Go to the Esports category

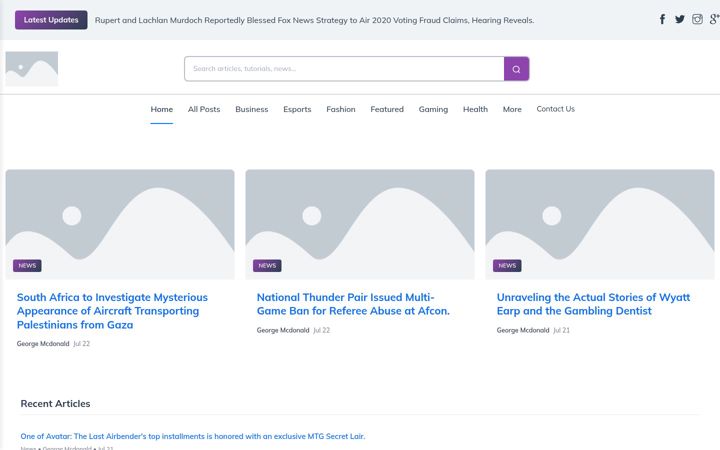[x=297, y=109]
